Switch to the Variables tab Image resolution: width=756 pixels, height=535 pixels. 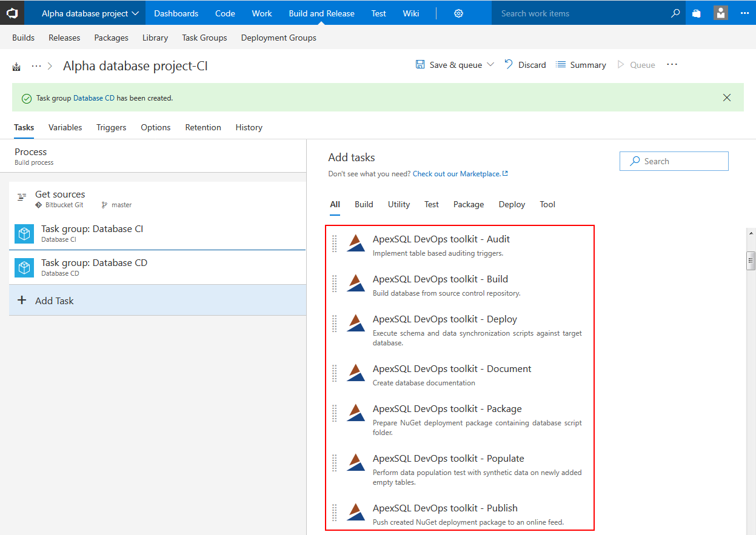[65, 127]
